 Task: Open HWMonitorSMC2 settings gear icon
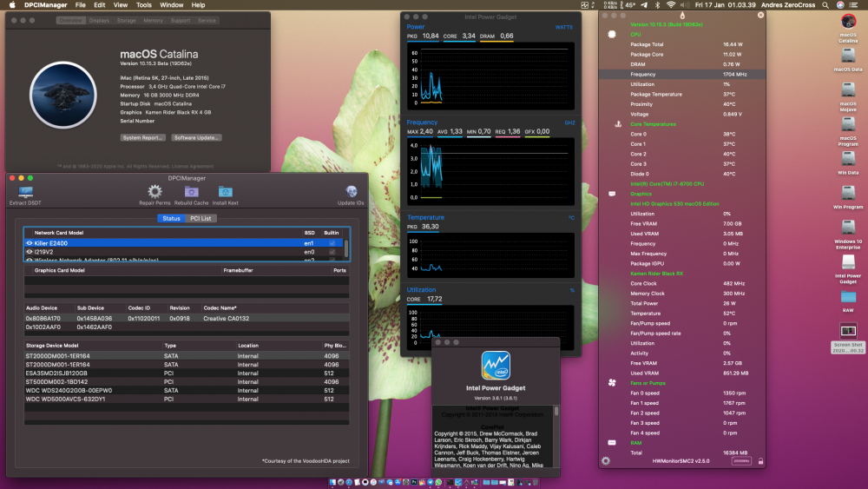point(606,460)
